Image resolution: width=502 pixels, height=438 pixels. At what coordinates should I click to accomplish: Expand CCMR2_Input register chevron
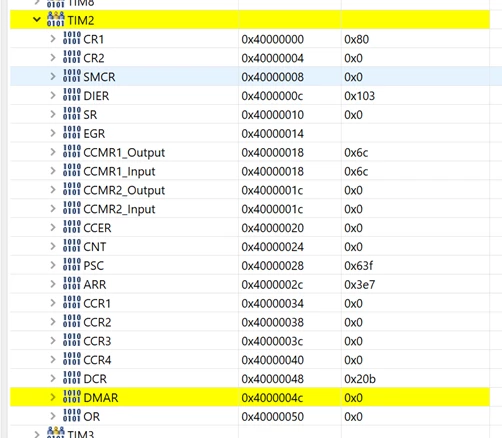53,209
